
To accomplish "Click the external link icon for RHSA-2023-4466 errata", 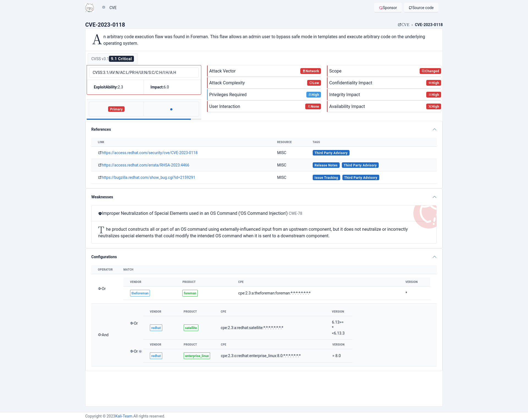I will [x=100, y=165].
